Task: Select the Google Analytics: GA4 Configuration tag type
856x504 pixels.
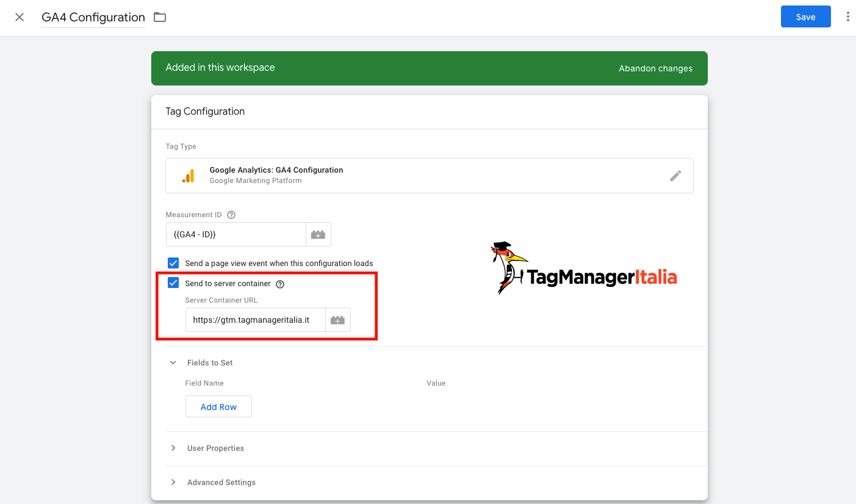Action: 430,176
